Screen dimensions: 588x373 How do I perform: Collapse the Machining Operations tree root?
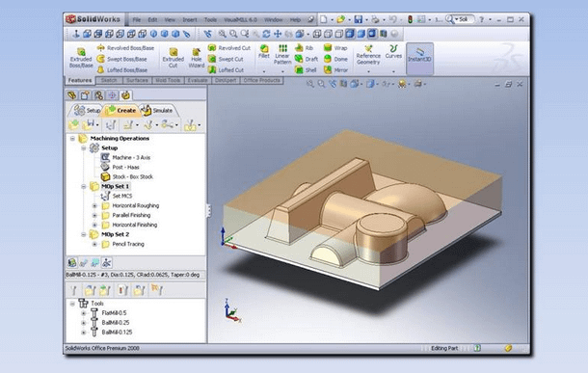coord(72,139)
